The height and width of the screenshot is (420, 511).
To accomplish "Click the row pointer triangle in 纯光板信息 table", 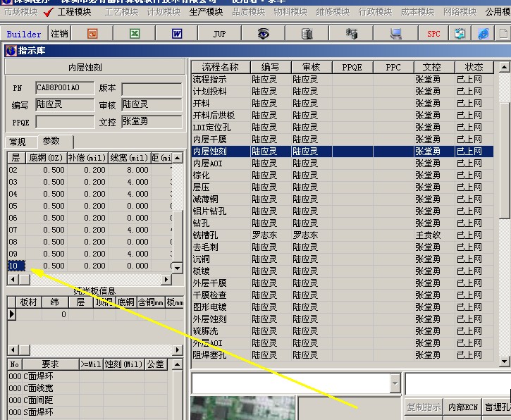I will pos(12,314).
